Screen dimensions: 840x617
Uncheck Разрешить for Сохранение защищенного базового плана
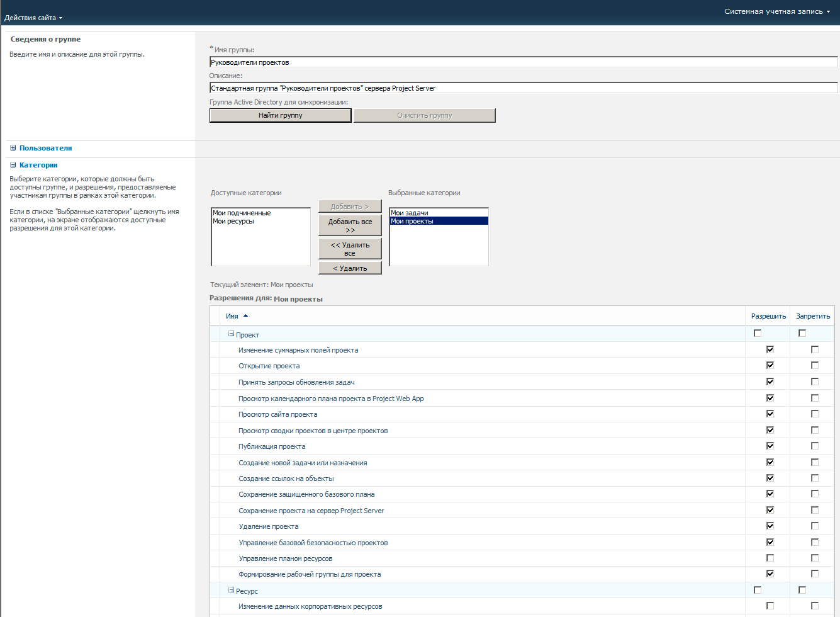(770, 494)
